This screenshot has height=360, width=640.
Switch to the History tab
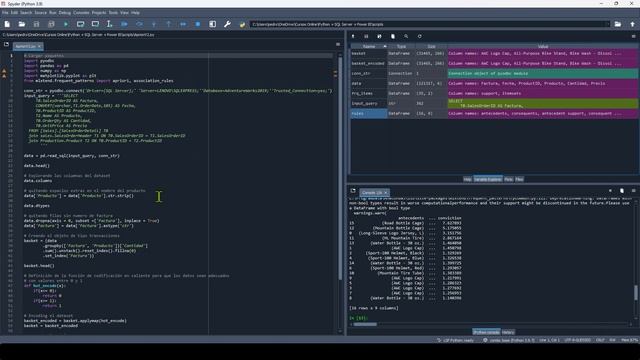[508, 332]
